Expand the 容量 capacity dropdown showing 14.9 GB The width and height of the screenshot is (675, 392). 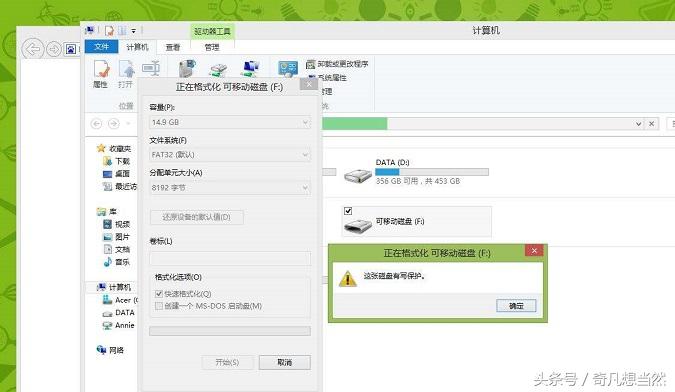pos(230,122)
